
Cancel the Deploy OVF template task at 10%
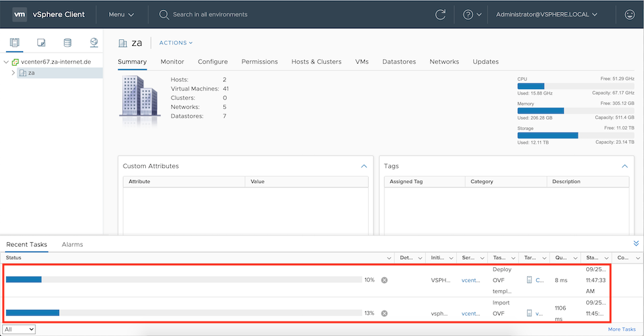(x=384, y=280)
